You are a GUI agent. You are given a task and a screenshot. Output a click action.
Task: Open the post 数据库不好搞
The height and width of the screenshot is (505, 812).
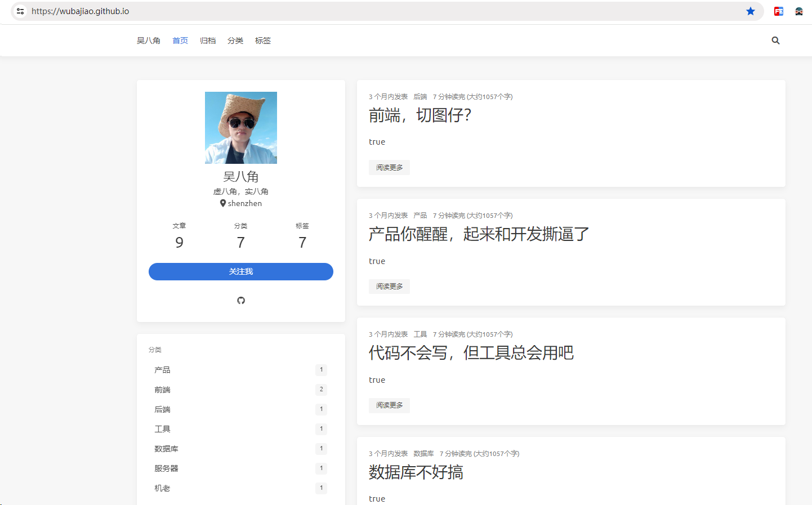416,473
